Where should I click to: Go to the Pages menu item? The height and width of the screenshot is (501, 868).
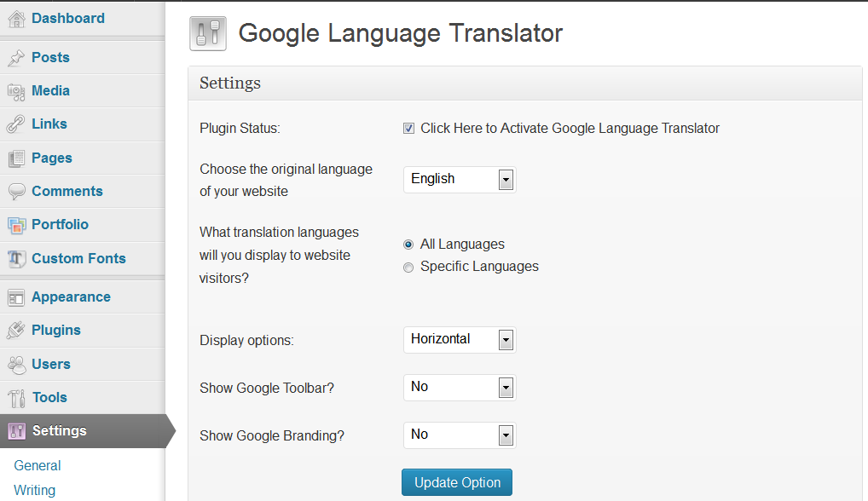[52, 158]
